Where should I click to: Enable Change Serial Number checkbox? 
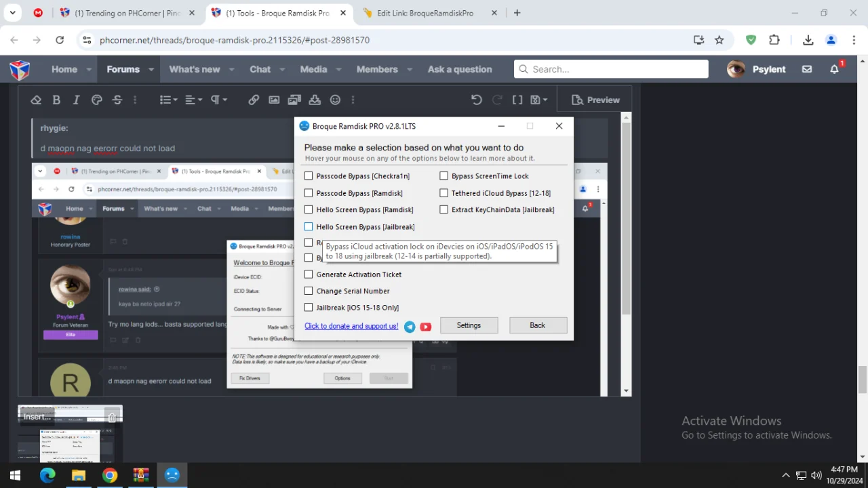[x=309, y=291]
